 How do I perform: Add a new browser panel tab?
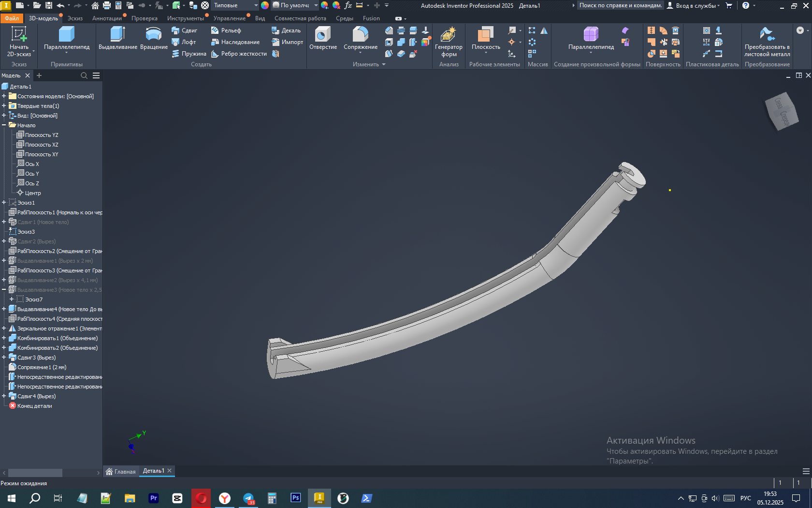tap(39, 75)
